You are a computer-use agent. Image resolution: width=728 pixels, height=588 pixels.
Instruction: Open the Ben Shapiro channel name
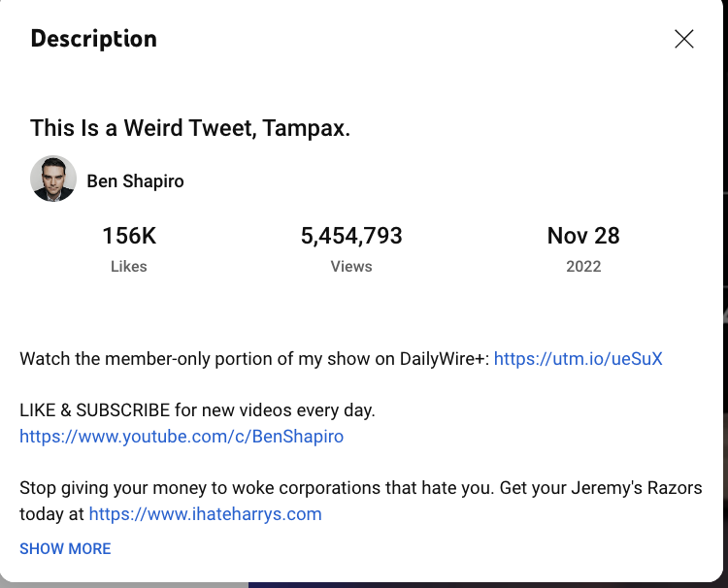tap(135, 181)
